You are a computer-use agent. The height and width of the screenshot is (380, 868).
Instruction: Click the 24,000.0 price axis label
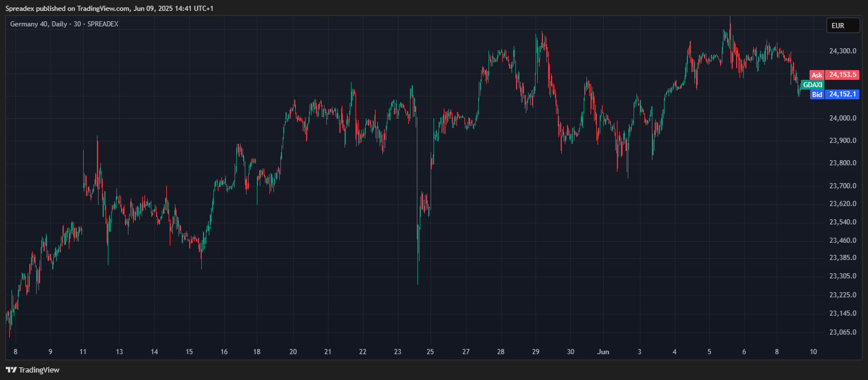[843, 118]
